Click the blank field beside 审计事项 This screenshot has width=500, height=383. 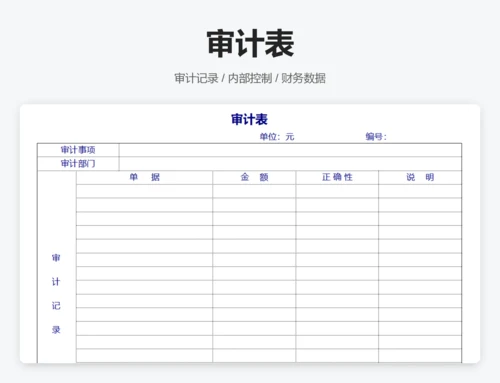tap(290, 150)
